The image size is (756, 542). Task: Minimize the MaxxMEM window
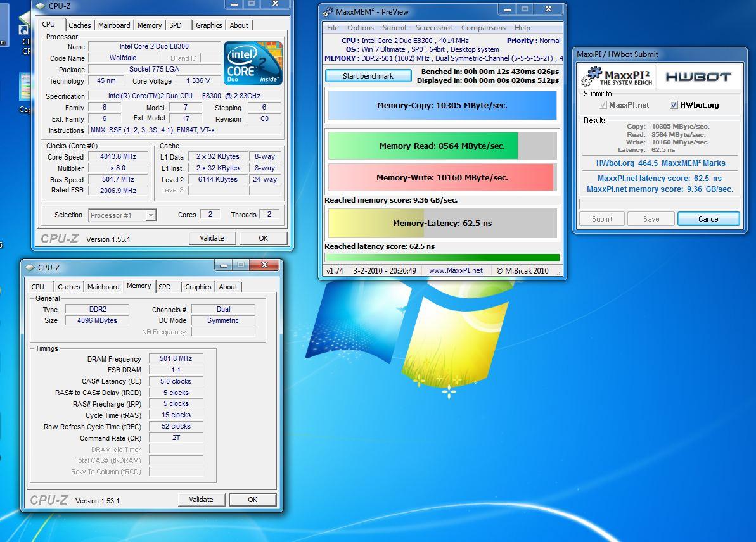point(508,9)
